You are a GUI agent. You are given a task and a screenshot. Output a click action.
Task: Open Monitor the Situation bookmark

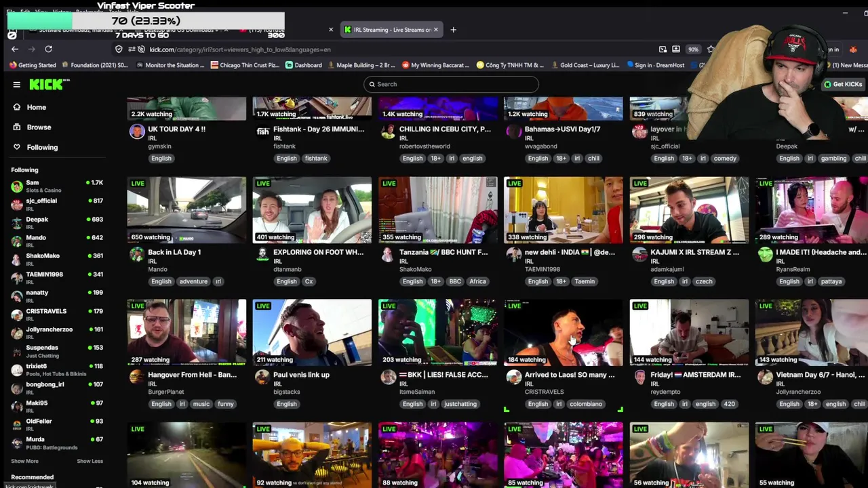pyautogui.click(x=170, y=65)
